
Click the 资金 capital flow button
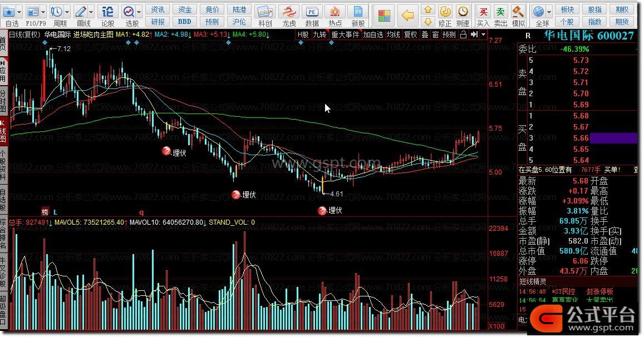(x=184, y=9)
